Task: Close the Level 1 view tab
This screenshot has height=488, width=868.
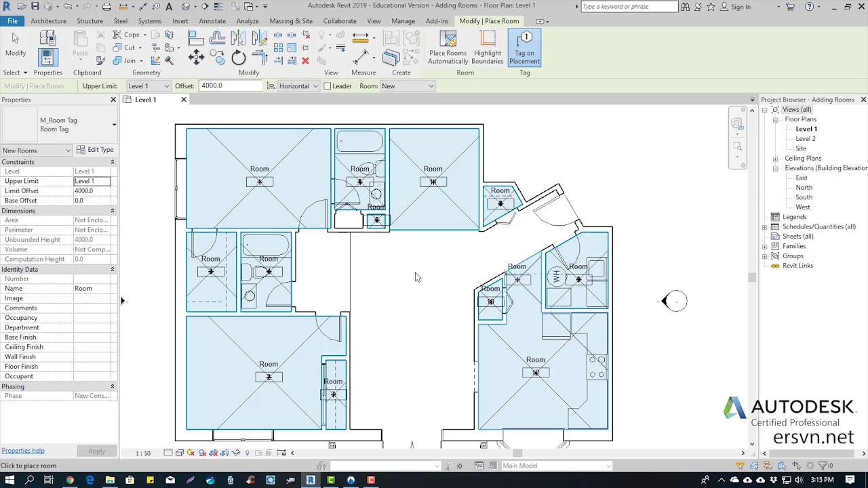Action: (x=183, y=100)
